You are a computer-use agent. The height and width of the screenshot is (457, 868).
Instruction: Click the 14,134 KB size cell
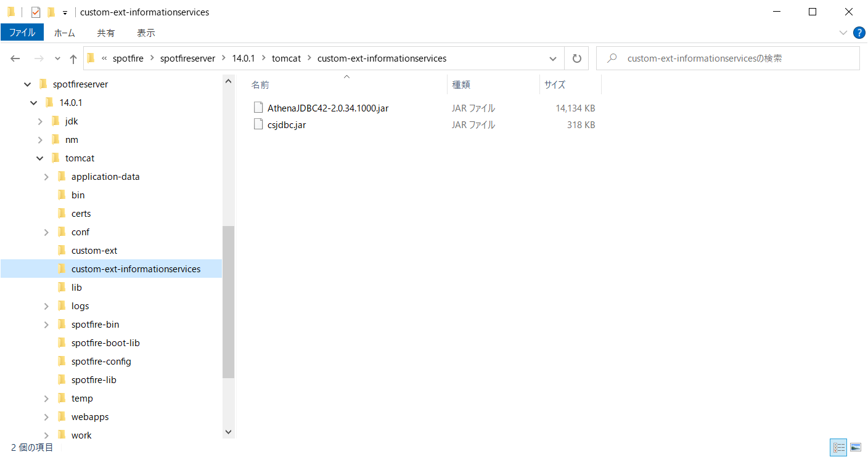point(575,108)
